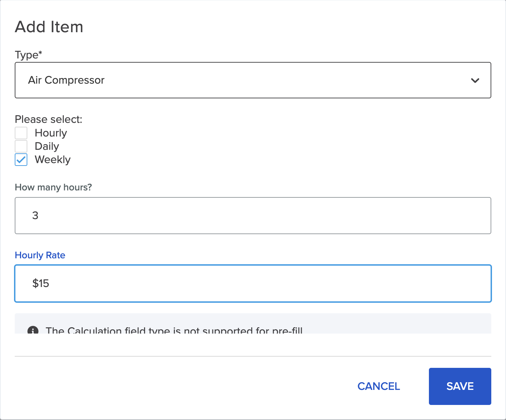Image resolution: width=506 pixels, height=420 pixels.
Task: Uncheck the Weekly checkbox
Action: pos(21,160)
